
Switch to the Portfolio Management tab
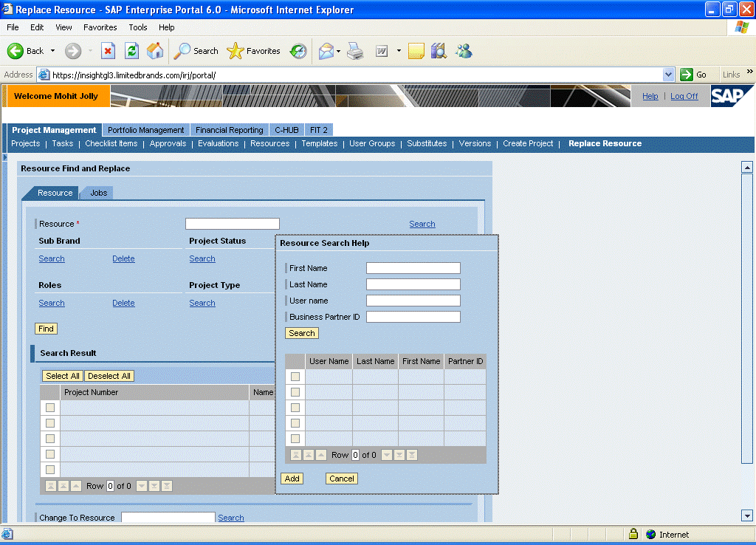145,130
